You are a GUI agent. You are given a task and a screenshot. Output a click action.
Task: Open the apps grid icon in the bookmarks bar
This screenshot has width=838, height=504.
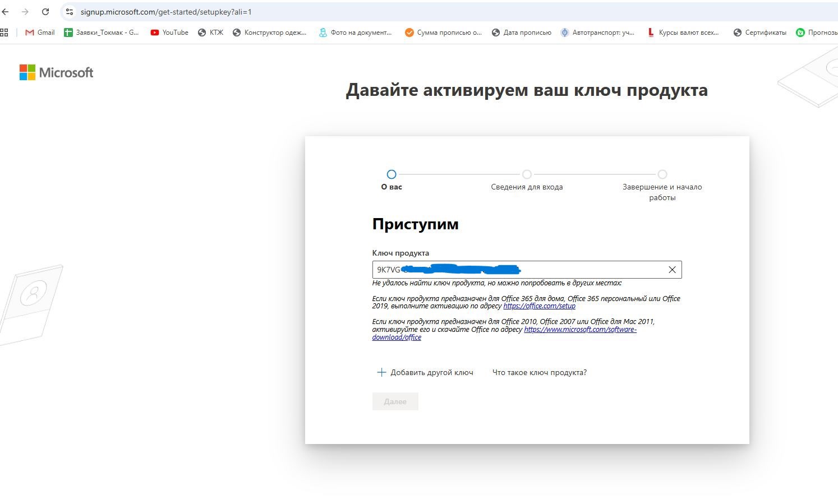point(4,33)
